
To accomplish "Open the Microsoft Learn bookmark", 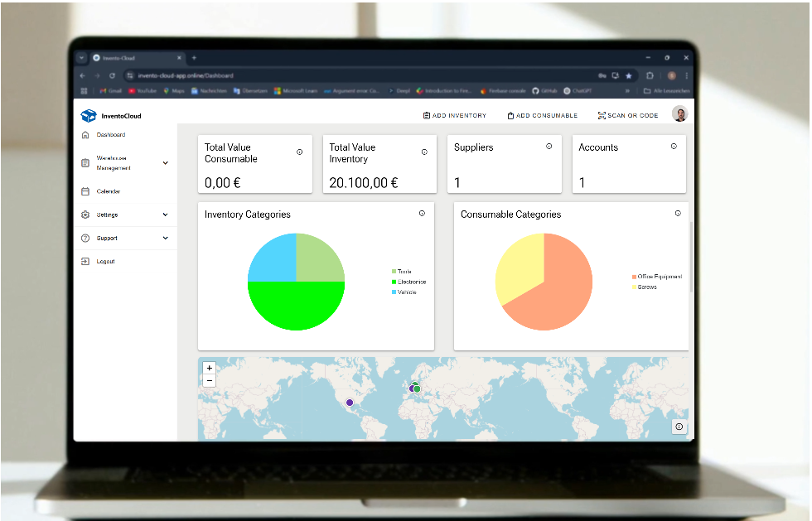I will [x=296, y=90].
